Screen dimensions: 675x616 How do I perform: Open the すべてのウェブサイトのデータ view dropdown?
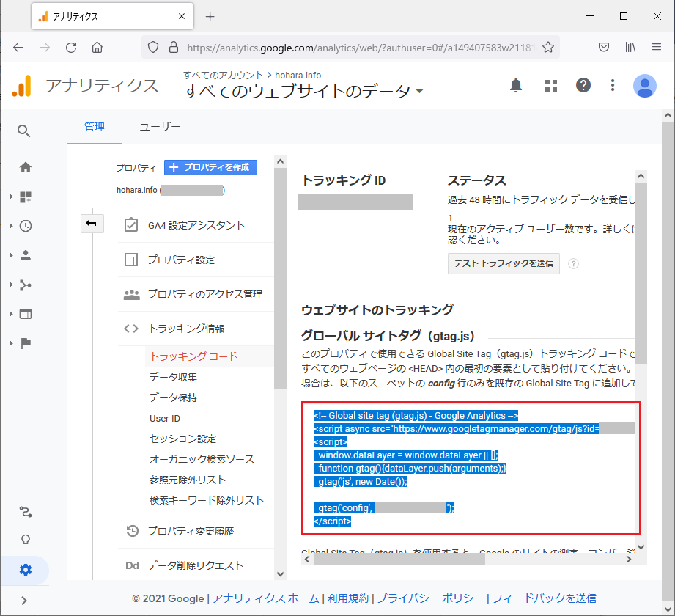tap(303, 92)
